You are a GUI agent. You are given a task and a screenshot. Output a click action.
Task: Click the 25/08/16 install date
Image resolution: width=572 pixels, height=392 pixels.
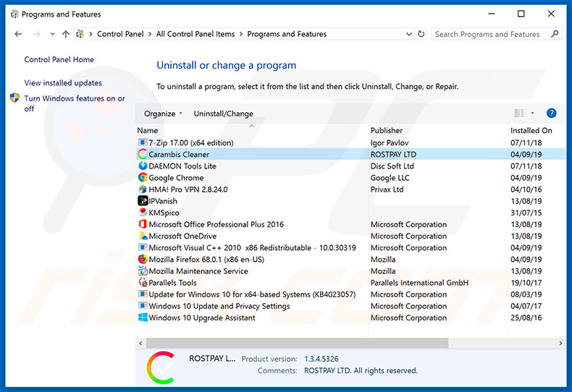coord(526,318)
